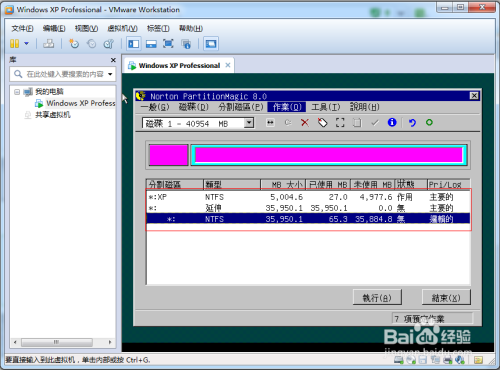Toggle the thumbnail bar view icon
This screenshot has width=500, height=370.
tap(151, 44)
